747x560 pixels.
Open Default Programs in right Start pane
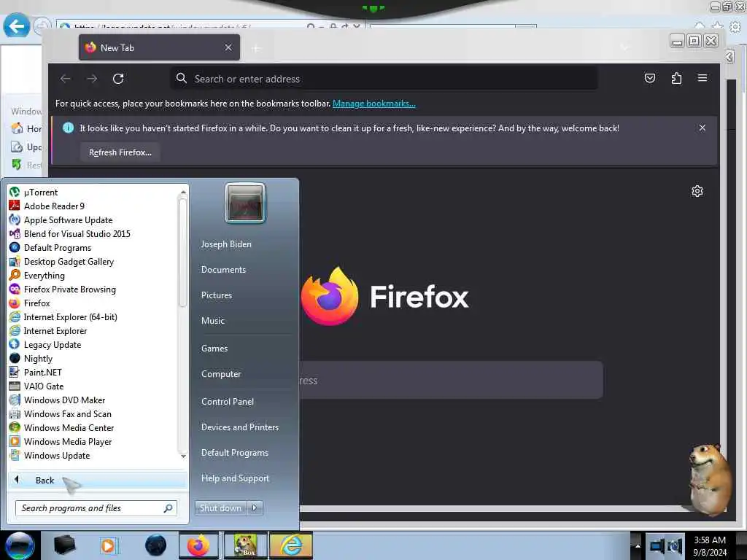click(234, 452)
